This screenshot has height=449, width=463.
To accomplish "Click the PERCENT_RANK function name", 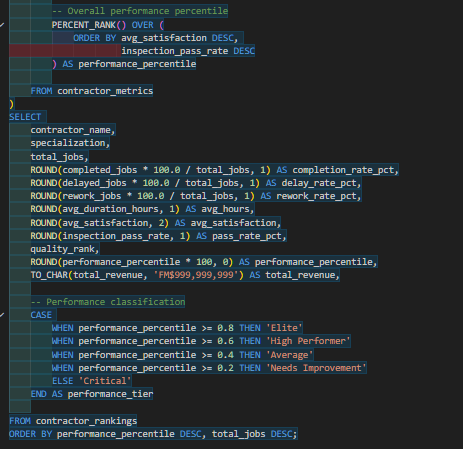I will pyautogui.click(x=83, y=25).
